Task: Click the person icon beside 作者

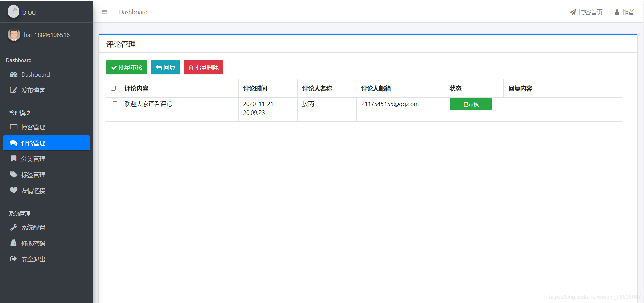Action: [617, 12]
